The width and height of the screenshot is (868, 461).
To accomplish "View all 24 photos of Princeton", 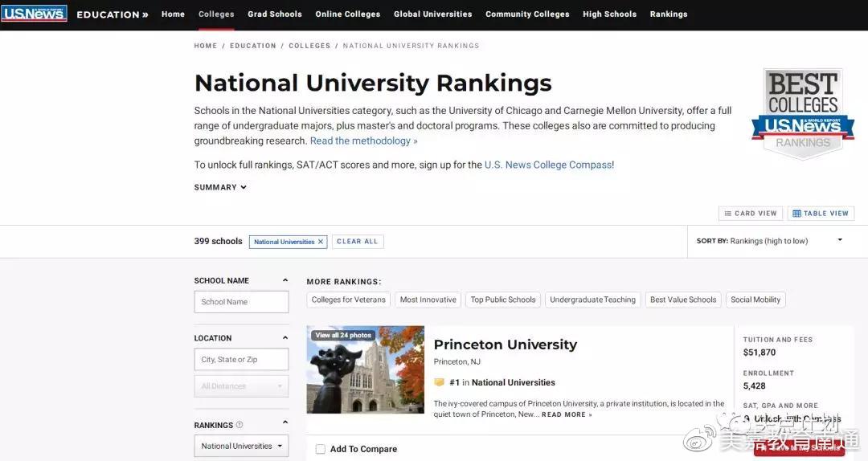I will pyautogui.click(x=343, y=335).
